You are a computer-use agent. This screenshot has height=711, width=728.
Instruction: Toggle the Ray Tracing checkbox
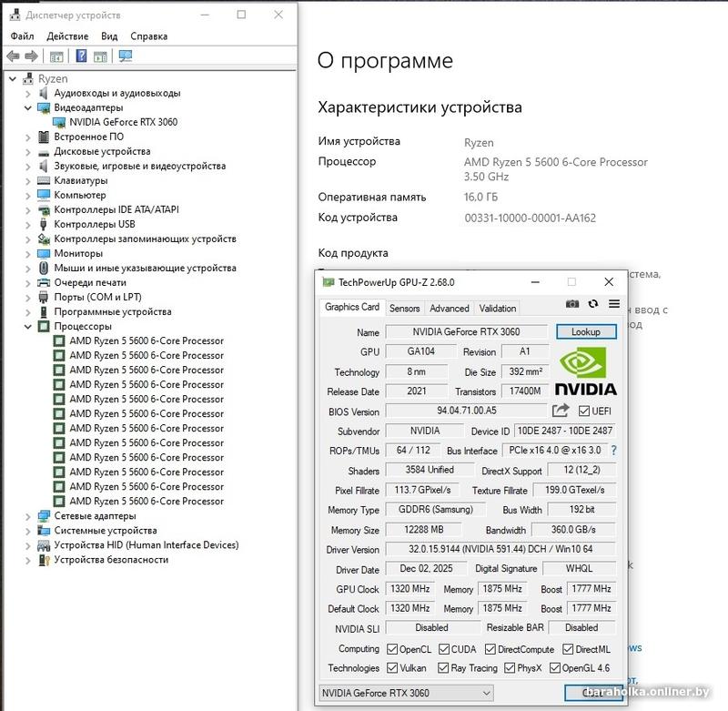443,668
